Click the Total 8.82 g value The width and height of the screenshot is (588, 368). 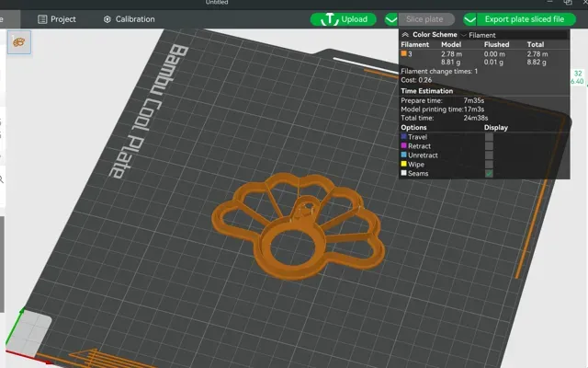click(x=537, y=63)
